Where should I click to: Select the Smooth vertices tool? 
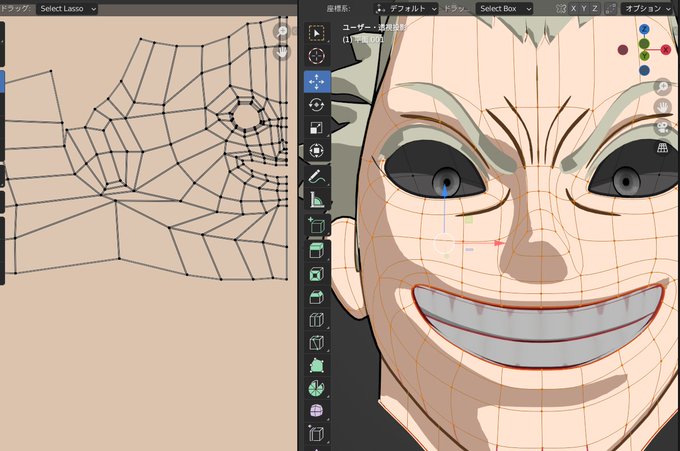pyautogui.click(x=317, y=411)
